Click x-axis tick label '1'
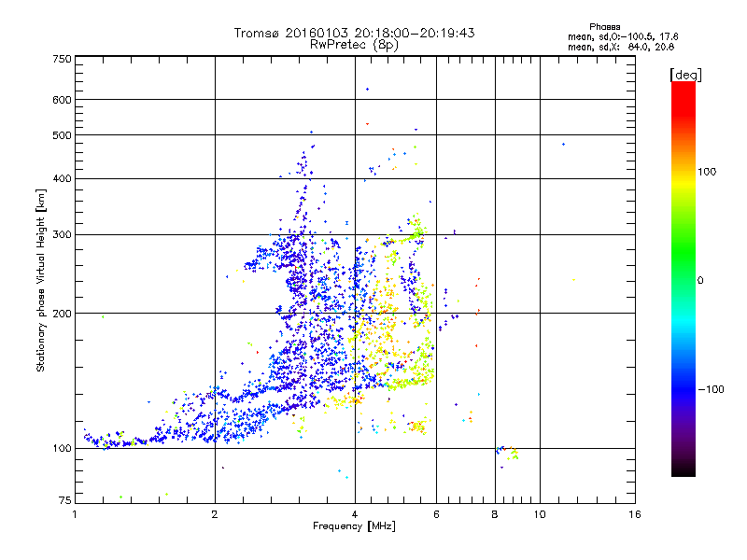This screenshot has height=560, width=747. coord(75,514)
